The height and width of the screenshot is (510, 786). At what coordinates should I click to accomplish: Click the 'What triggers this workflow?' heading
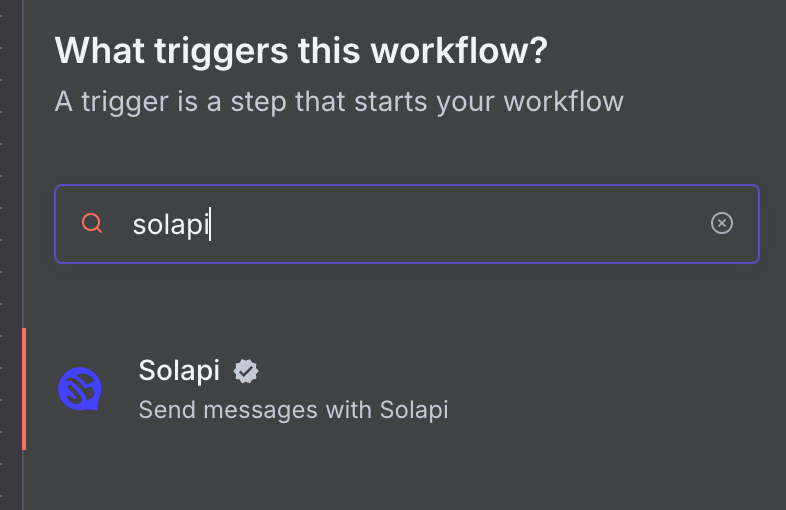(x=301, y=50)
